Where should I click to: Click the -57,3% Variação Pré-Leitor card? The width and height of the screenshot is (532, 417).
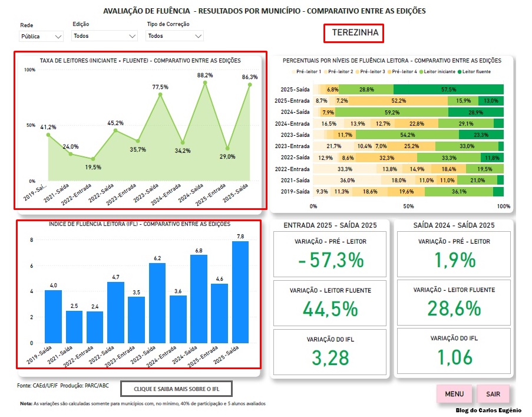click(330, 254)
